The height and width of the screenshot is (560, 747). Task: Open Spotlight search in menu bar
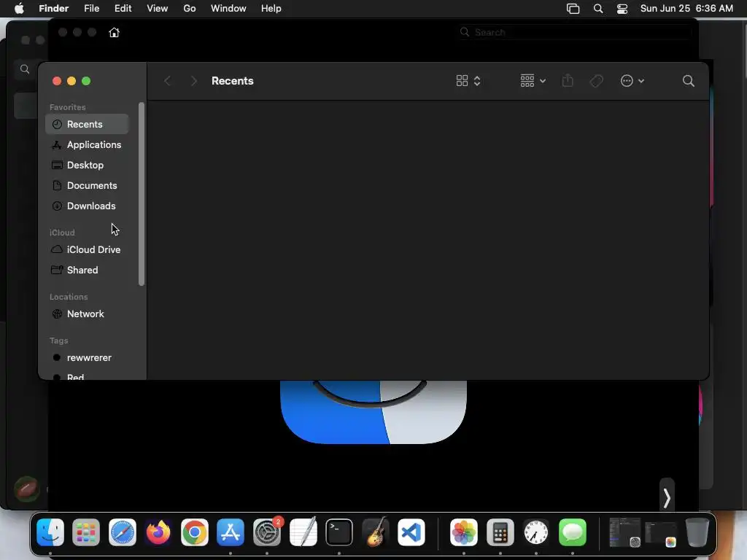tap(598, 9)
